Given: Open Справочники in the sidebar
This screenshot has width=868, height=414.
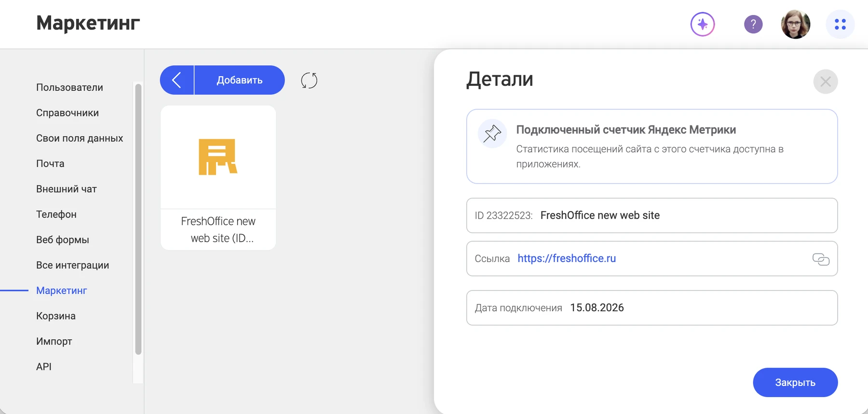Looking at the screenshot, I should tap(68, 113).
